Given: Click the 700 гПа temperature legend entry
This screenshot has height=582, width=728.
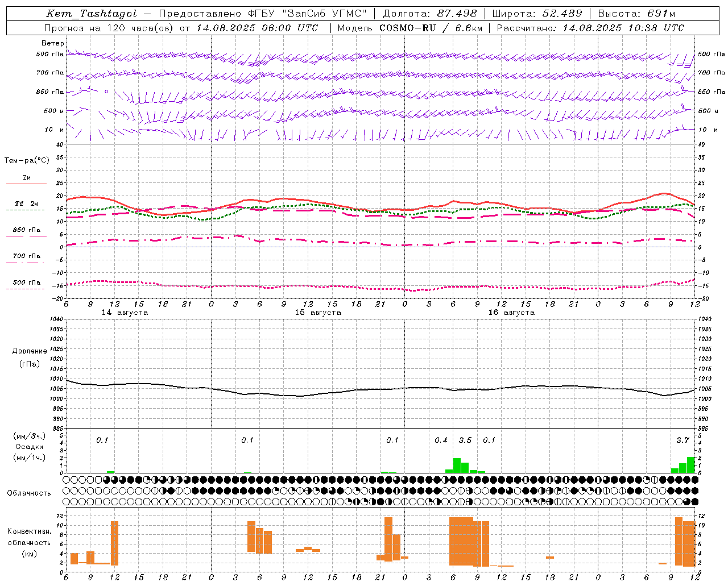Looking at the screenshot, I should pos(27,256).
